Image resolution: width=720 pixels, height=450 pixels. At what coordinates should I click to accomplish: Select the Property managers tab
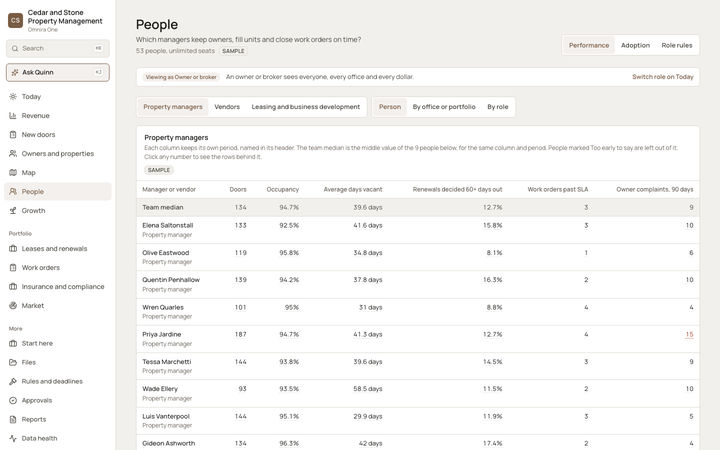click(173, 107)
